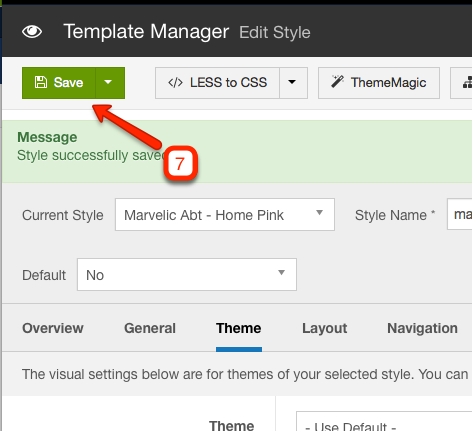Launch the ThemeMagic button
The image size is (472, 431).
click(379, 83)
